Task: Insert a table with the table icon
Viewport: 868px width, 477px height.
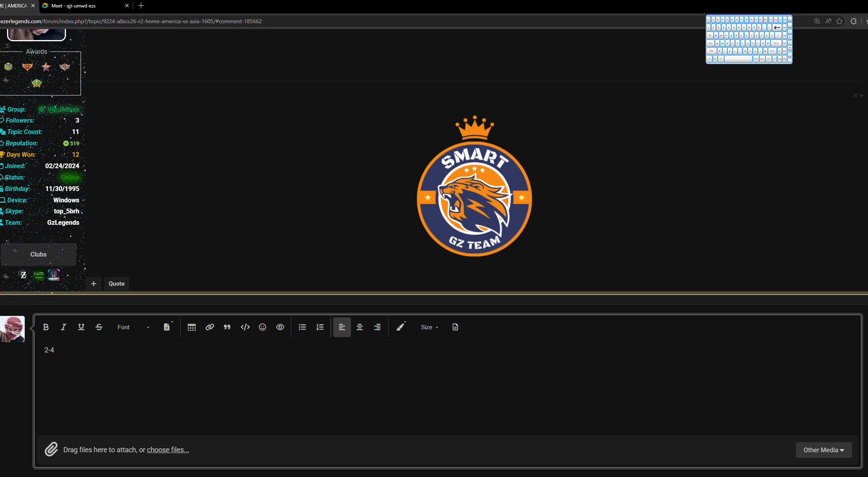Action: [x=192, y=327]
